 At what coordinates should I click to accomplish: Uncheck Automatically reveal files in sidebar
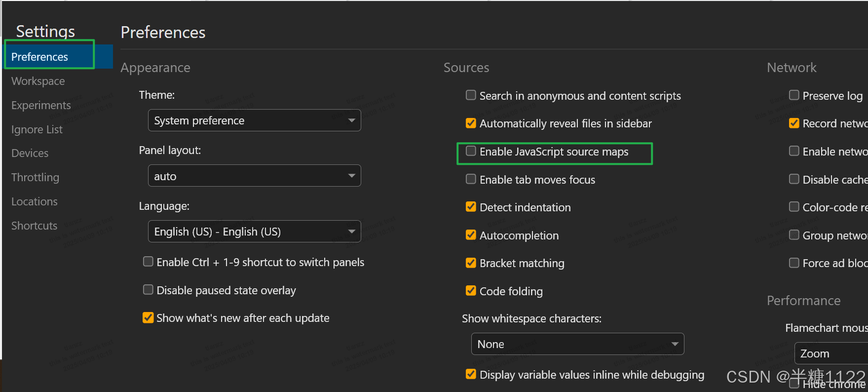471,123
